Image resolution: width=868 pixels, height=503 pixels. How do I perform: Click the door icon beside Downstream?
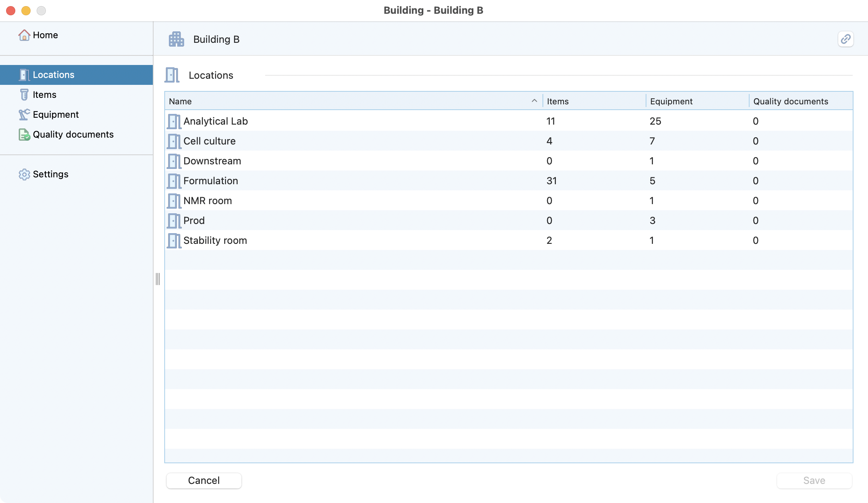174,161
